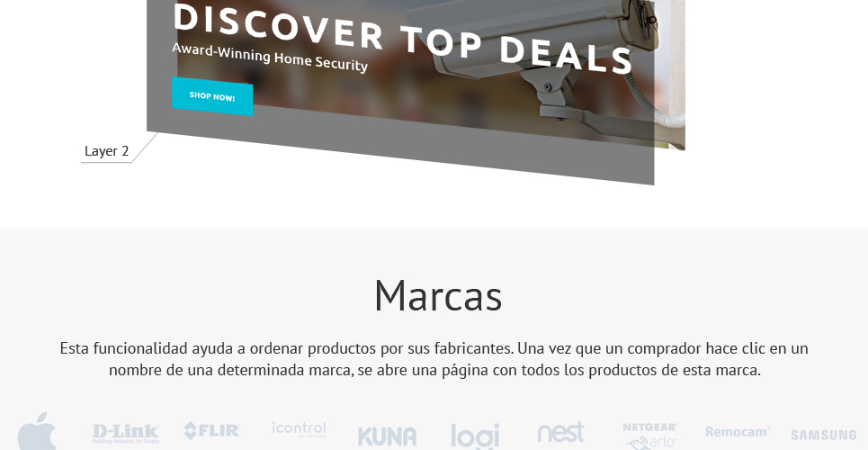
Task: Open the D-Link brand logo
Action: [x=126, y=434]
